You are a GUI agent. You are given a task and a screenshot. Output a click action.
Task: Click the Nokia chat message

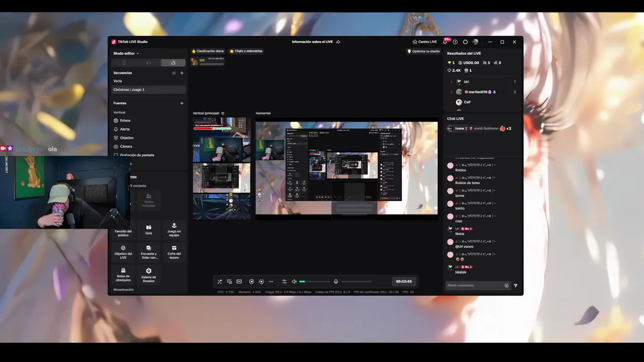(x=460, y=234)
